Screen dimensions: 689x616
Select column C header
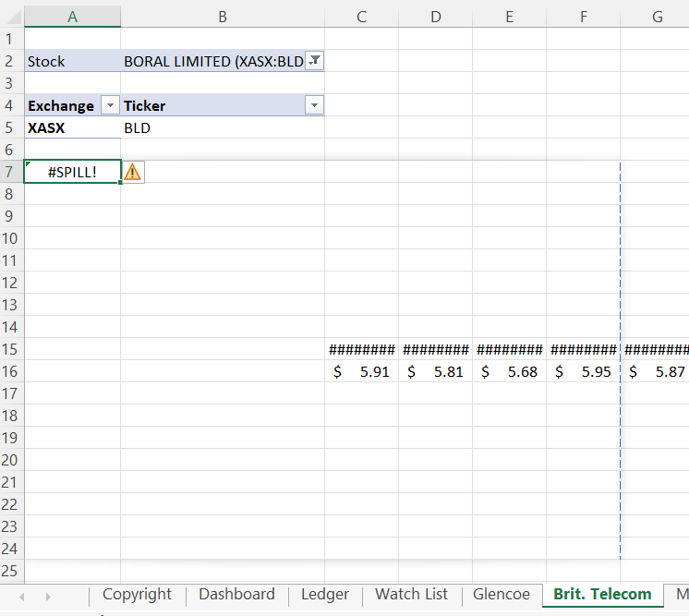362,17
